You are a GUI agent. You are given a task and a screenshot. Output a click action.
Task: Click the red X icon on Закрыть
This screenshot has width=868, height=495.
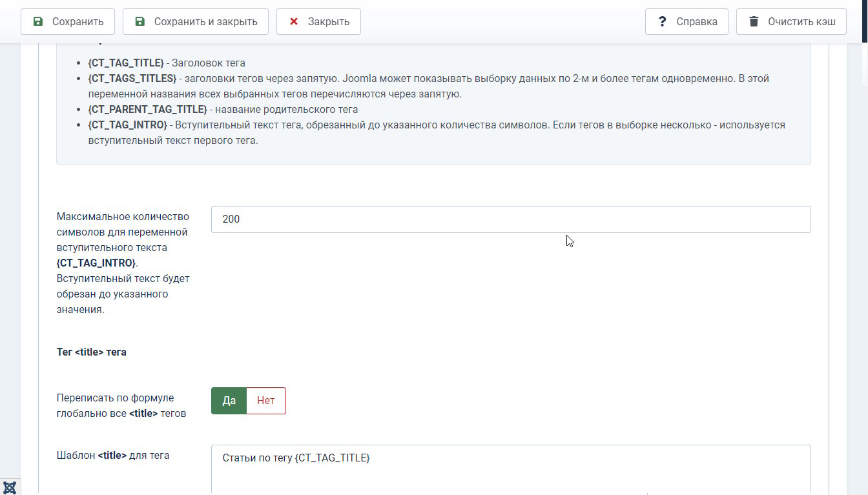(x=294, y=21)
